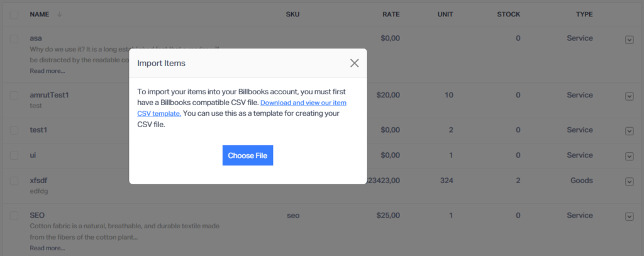The width and height of the screenshot is (644, 256).
Task: Open the dropdown arrow for test1 row
Action: [629, 131]
